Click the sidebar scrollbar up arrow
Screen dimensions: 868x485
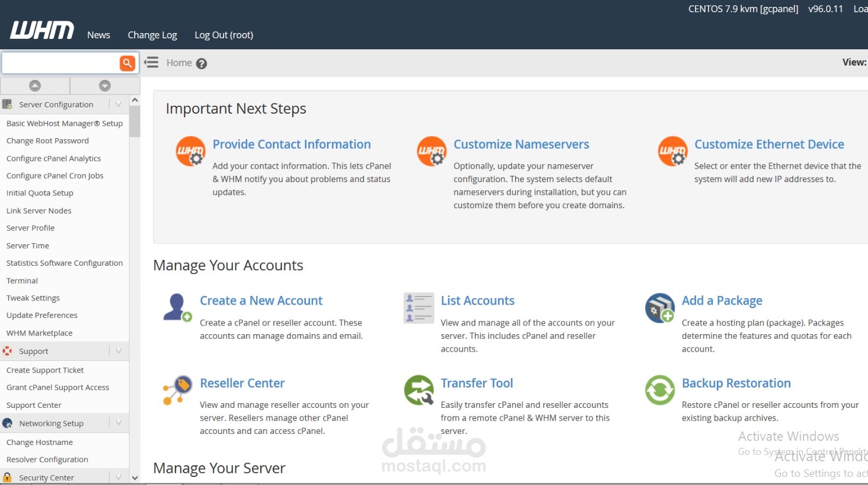point(135,100)
